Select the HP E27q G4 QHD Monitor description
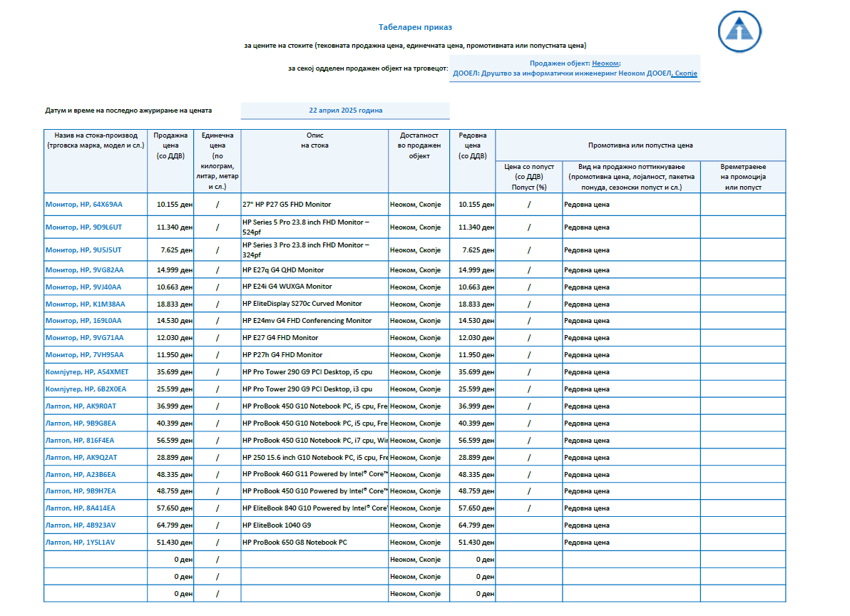850x616 pixels. (x=314, y=269)
